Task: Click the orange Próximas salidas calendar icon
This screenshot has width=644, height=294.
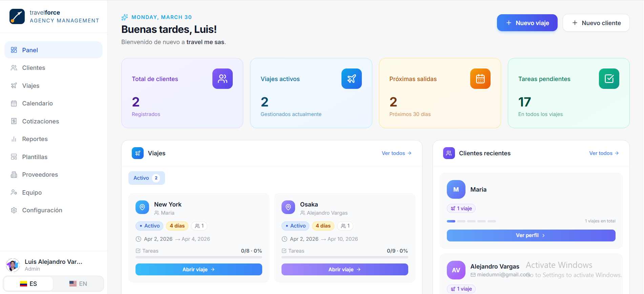Action: pyautogui.click(x=480, y=79)
